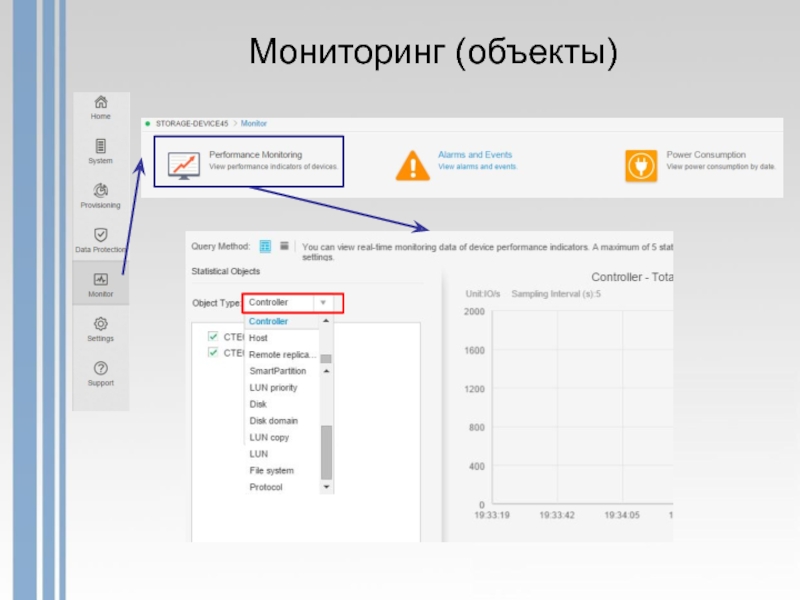Open the Settings gear icon
This screenshot has height=600, width=800.
click(101, 323)
